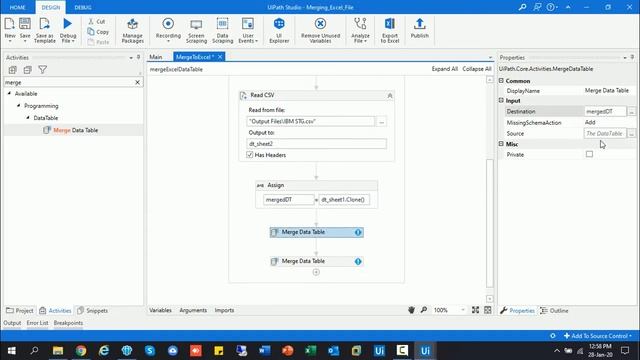The width and height of the screenshot is (640, 360).
Task: Click the Output to dt_sheet2 field
Action: [x=316, y=144]
